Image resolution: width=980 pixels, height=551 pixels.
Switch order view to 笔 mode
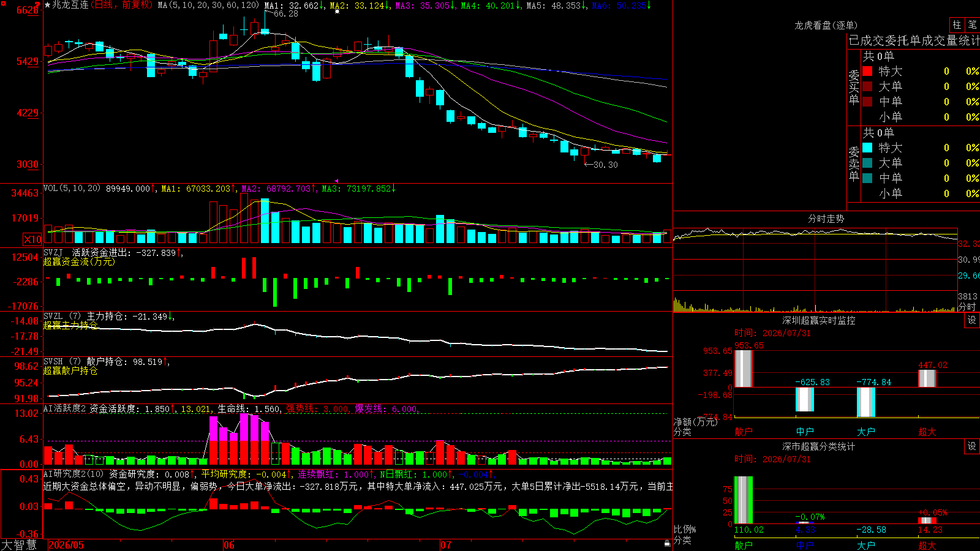click(972, 24)
